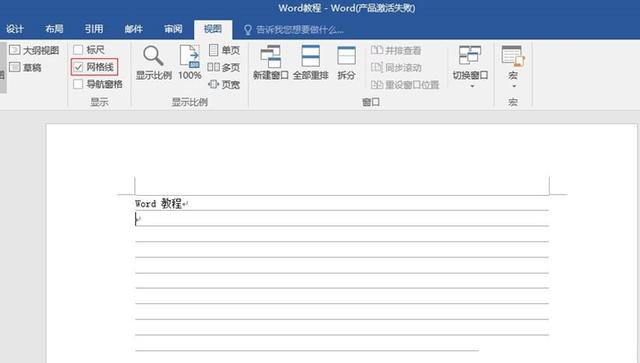Click the Tell me search box
The image size is (640, 363).
300,30
